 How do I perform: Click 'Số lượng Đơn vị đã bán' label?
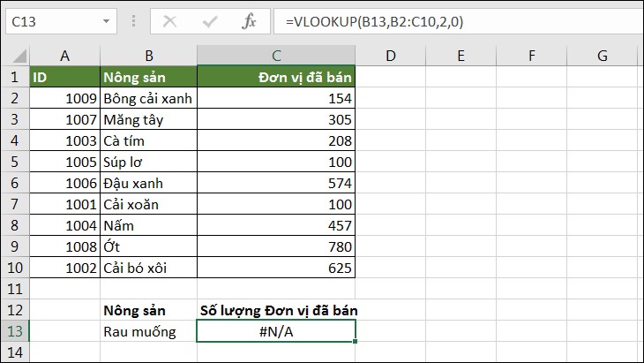pyautogui.click(x=279, y=310)
